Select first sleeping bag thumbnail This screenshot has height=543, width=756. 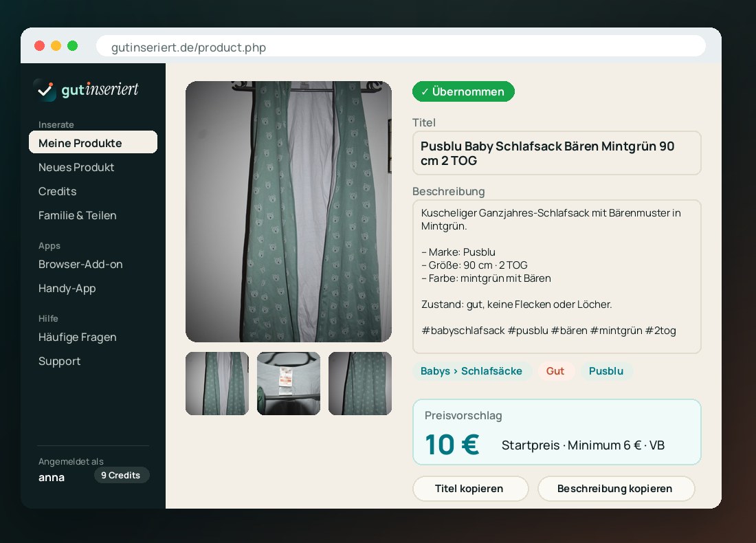click(x=217, y=384)
